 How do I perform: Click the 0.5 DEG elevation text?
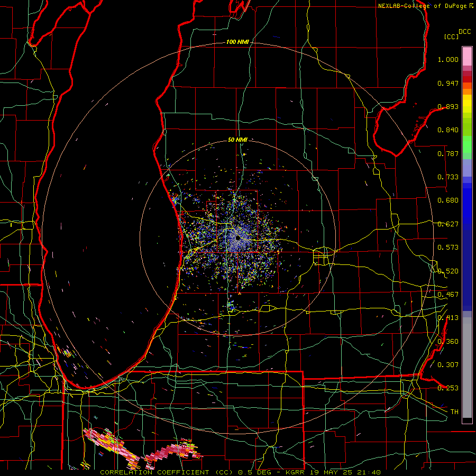[x=254, y=472]
